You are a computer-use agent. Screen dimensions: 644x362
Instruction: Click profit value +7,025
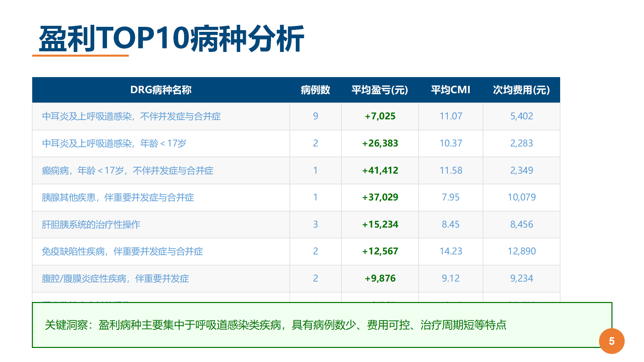(380, 116)
